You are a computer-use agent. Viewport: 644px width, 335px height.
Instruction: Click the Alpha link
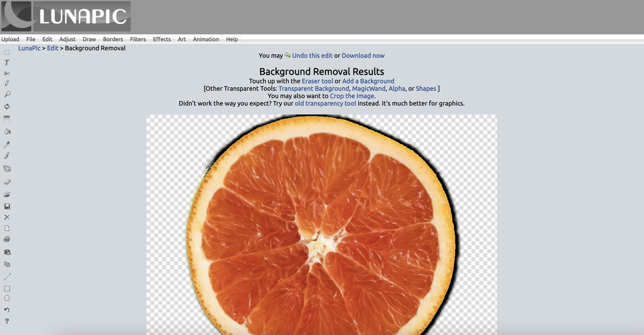pyautogui.click(x=397, y=89)
